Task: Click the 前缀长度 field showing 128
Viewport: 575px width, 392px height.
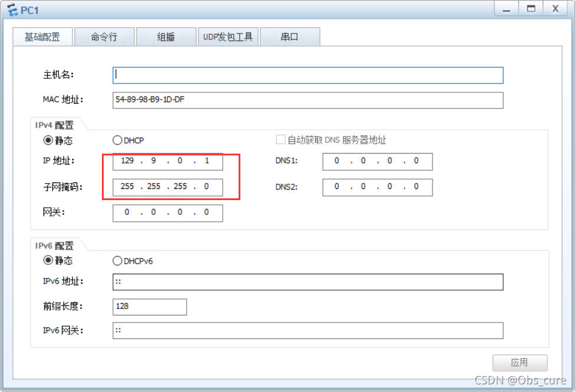Action: [149, 307]
